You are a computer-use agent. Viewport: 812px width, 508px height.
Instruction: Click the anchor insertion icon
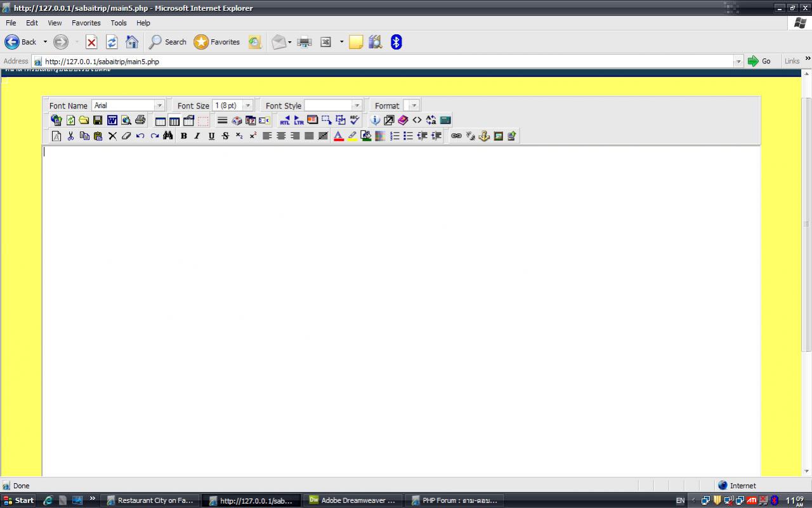coord(484,135)
